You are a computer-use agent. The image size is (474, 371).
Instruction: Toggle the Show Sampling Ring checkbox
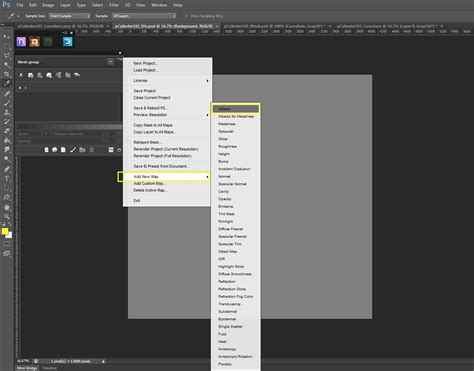(186, 16)
